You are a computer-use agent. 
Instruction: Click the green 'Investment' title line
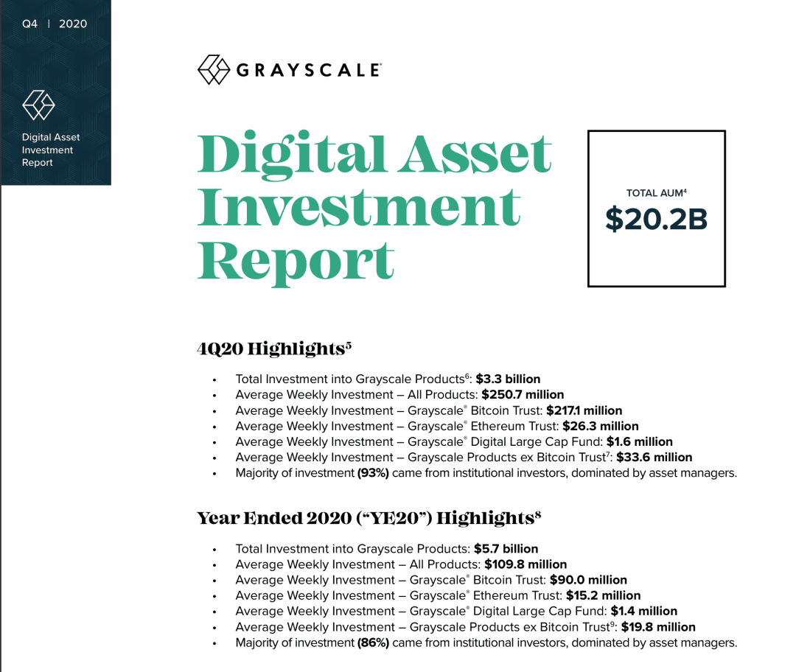359,206
